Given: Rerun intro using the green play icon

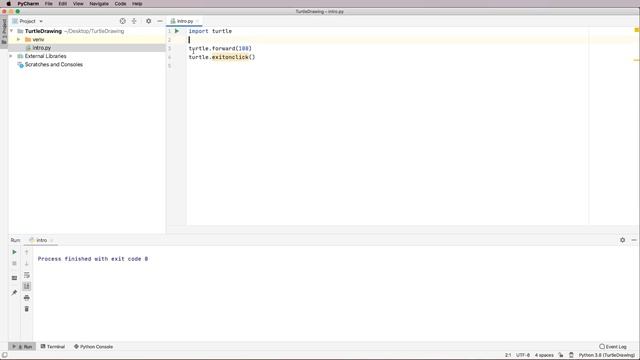Looking at the screenshot, I should click(14, 252).
